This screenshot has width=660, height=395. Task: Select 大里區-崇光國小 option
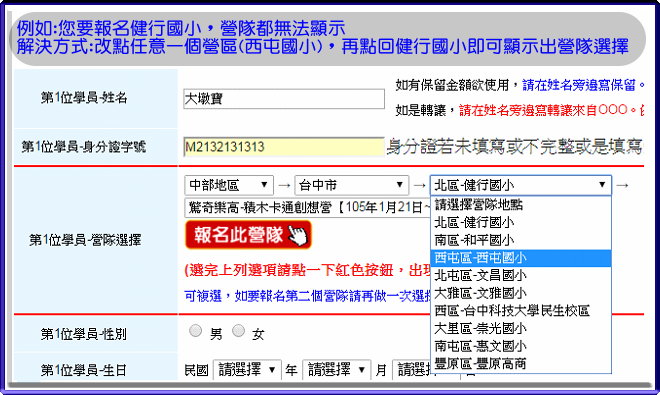pyautogui.click(x=521, y=328)
